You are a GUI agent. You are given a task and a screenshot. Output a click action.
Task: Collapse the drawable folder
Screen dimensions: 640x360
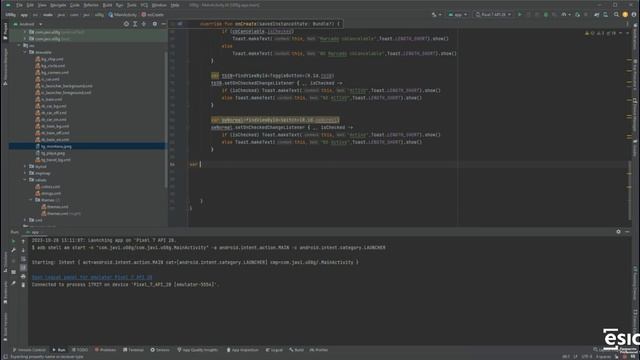[x=25, y=52]
